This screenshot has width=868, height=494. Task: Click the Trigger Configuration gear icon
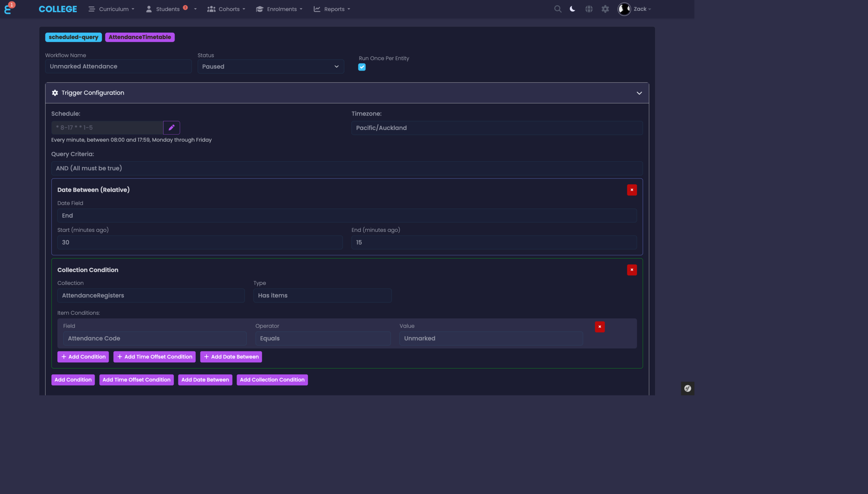tap(55, 93)
